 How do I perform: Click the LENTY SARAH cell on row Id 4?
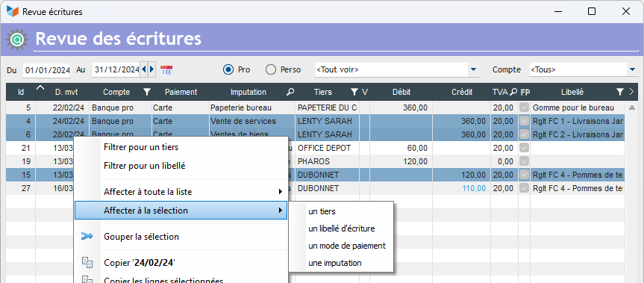click(328, 121)
